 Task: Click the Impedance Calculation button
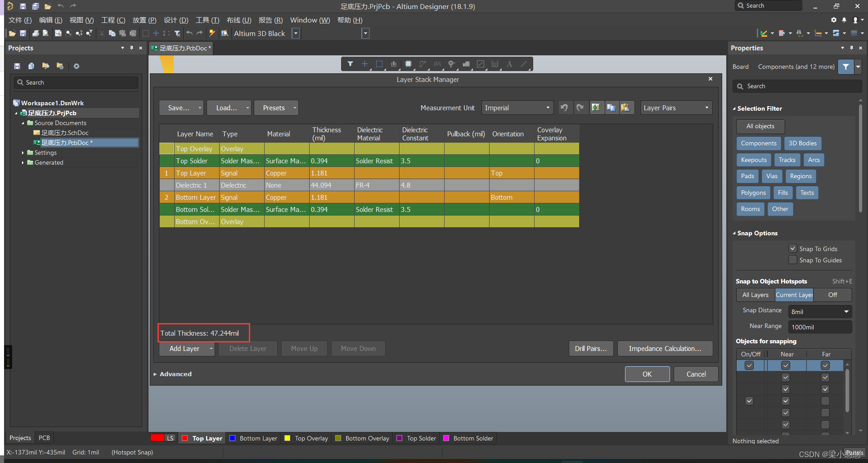(665, 348)
